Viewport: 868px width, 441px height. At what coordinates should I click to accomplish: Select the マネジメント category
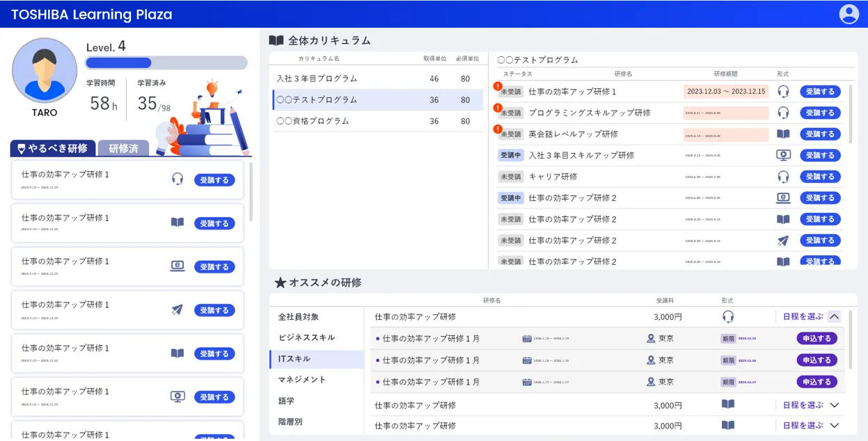(x=317, y=380)
